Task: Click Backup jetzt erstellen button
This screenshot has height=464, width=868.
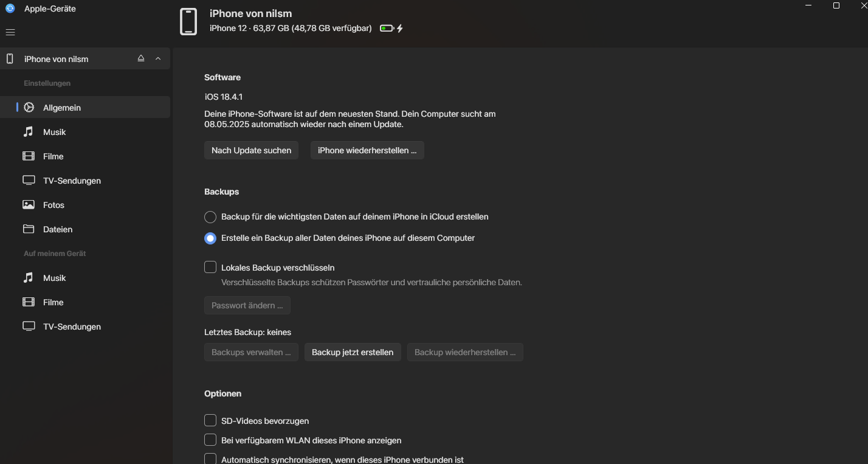Action: (353, 352)
